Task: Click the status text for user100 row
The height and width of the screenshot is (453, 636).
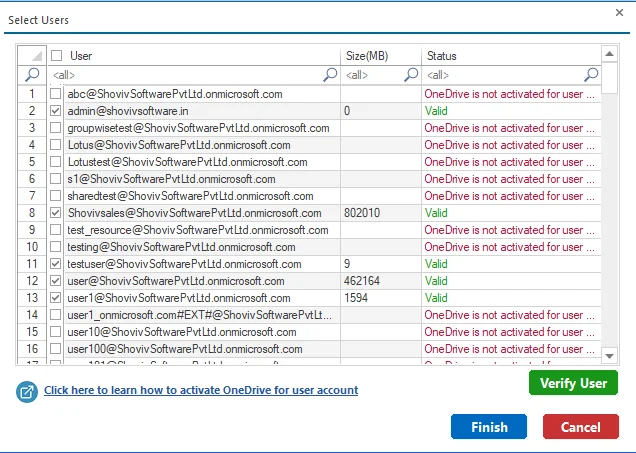Action: tap(509, 349)
